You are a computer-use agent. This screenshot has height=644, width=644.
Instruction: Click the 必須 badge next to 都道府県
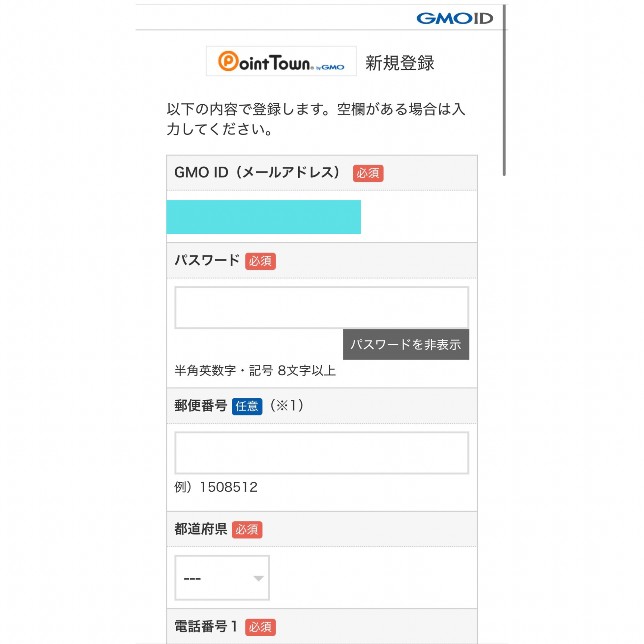(247, 530)
